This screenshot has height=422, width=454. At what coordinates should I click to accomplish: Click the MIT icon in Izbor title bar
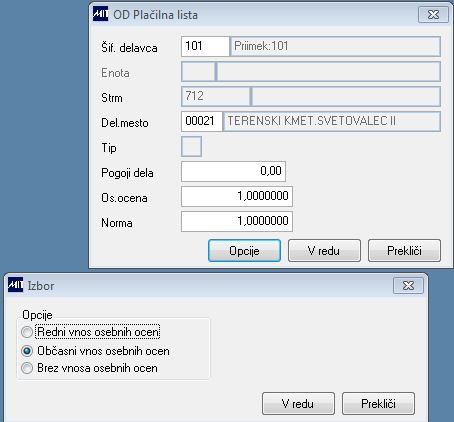(15, 285)
